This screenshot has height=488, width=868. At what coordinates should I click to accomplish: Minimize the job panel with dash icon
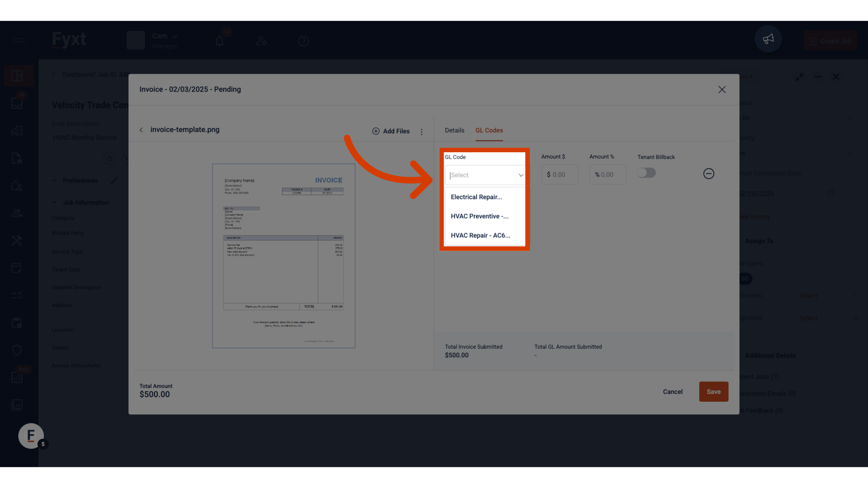coord(818,77)
